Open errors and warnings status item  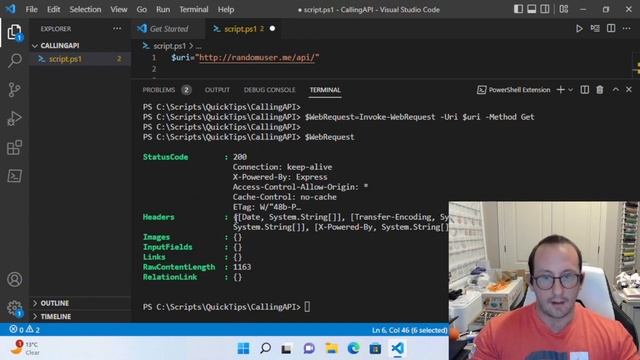click(24, 329)
